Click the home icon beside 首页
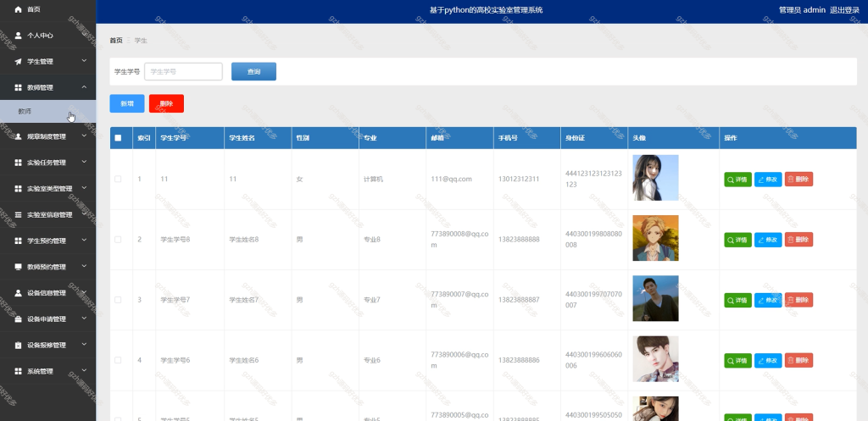 click(18, 9)
